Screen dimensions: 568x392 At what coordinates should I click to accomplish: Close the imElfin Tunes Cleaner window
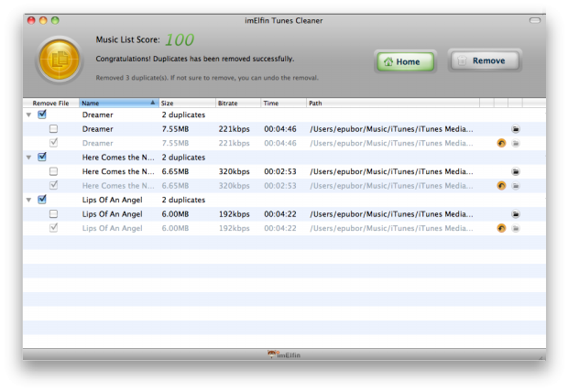coord(31,20)
